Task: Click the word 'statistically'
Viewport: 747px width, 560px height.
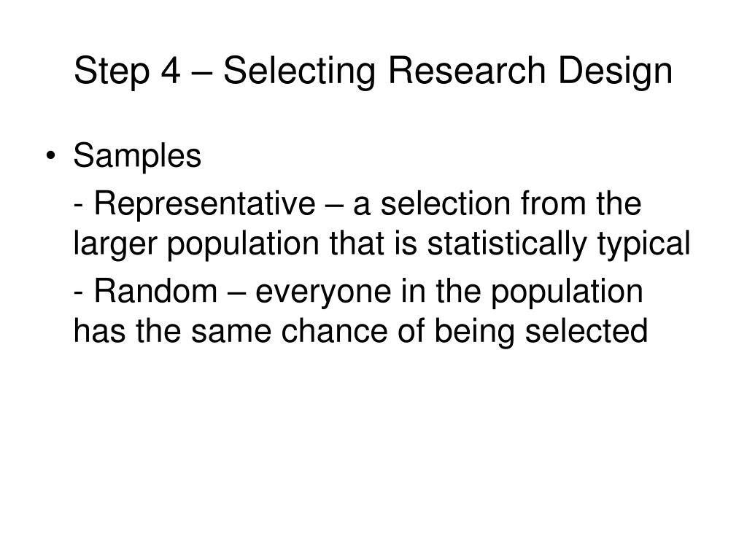Action: [507, 244]
